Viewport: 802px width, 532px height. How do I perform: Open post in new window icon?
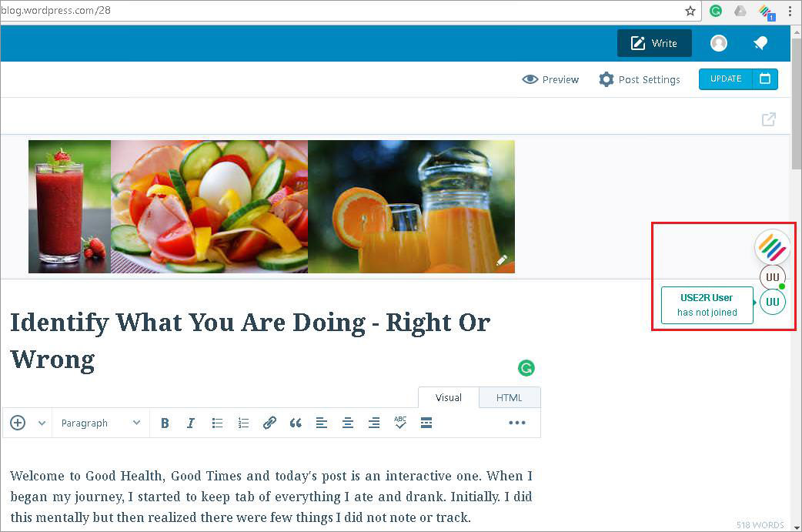point(769,119)
